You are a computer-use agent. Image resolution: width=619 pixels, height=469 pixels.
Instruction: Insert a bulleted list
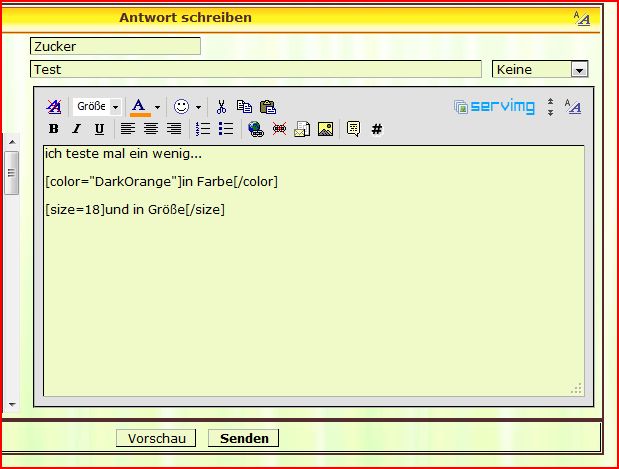coord(226,129)
